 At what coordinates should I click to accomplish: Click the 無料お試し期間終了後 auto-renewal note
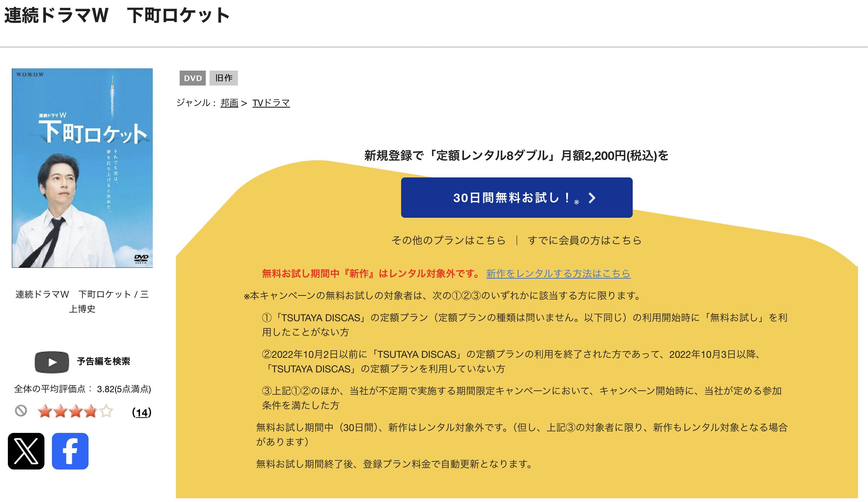394,464
